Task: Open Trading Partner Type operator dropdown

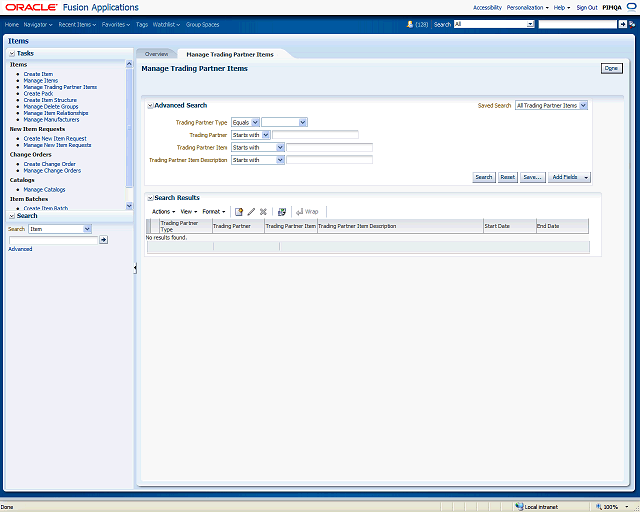Action: click(x=255, y=122)
